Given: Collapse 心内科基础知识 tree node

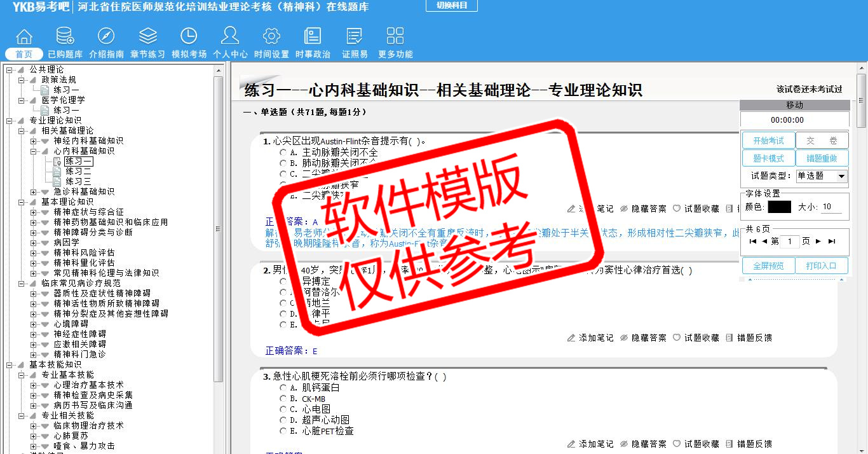Looking at the screenshot, I should click(x=34, y=151).
